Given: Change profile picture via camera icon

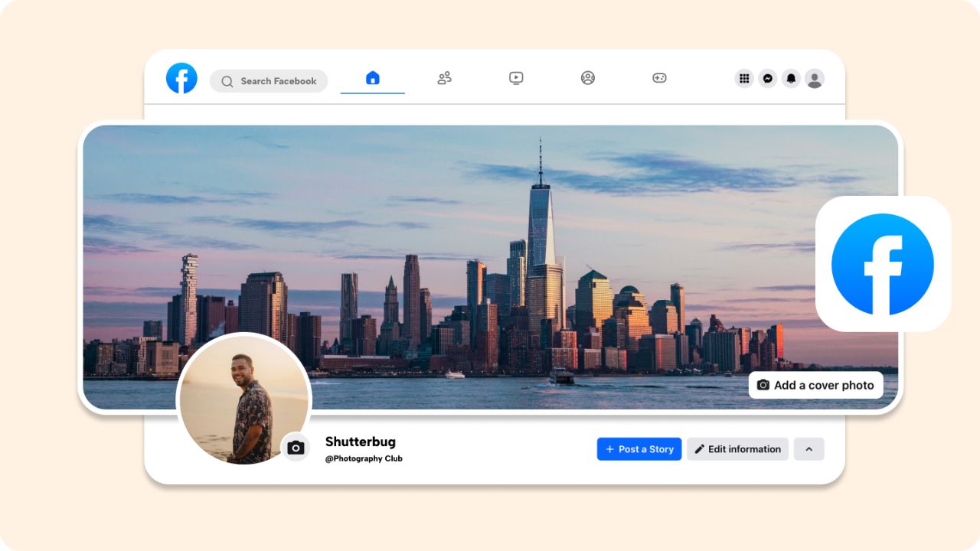Looking at the screenshot, I should (296, 447).
